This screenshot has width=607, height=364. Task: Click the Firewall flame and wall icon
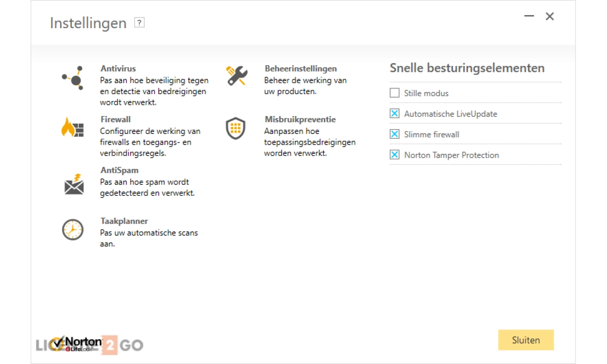click(x=73, y=128)
